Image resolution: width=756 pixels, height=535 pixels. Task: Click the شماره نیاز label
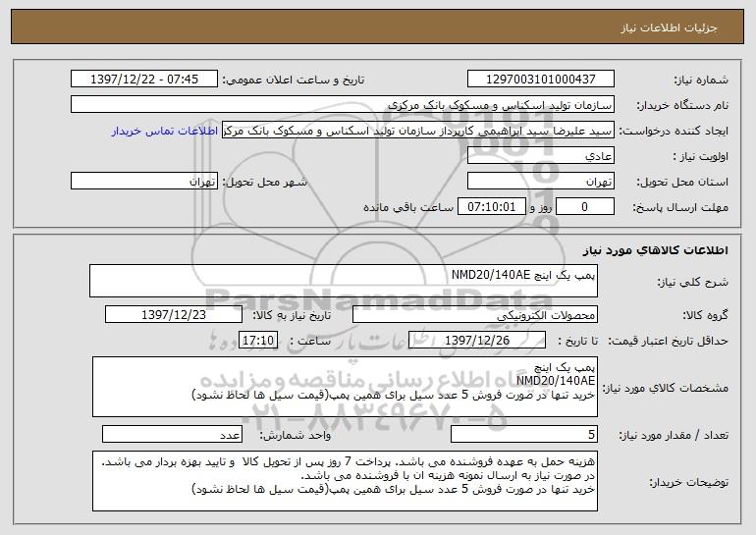pos(701,80)
